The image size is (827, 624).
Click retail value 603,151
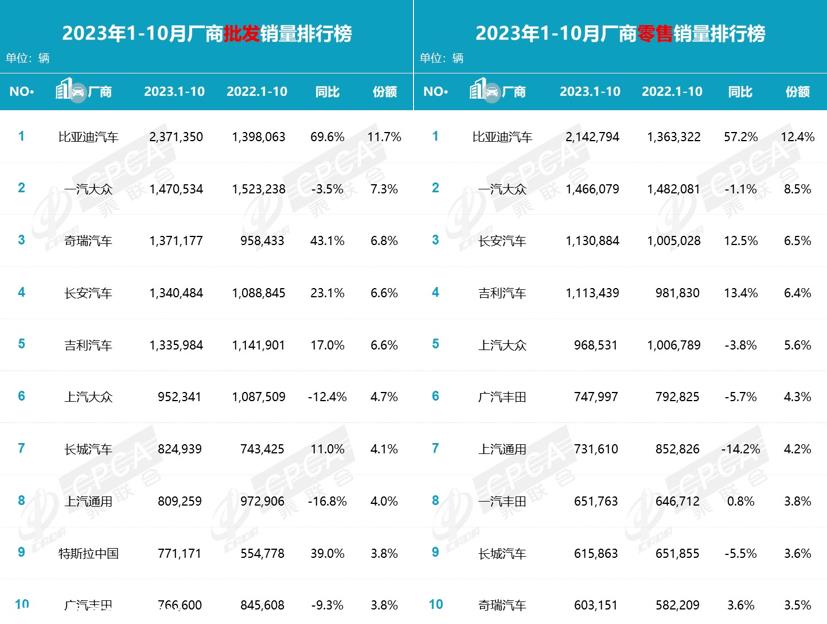tap(595, 605)
